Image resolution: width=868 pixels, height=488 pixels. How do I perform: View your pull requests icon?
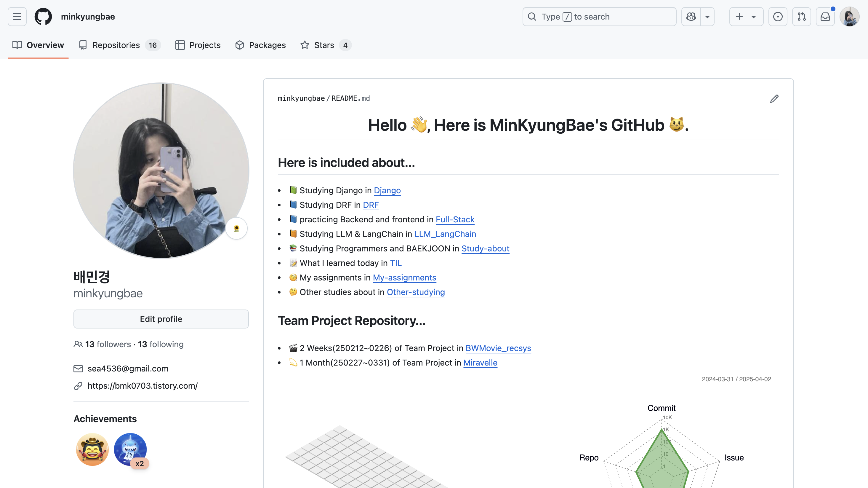(x=802, y=17)
